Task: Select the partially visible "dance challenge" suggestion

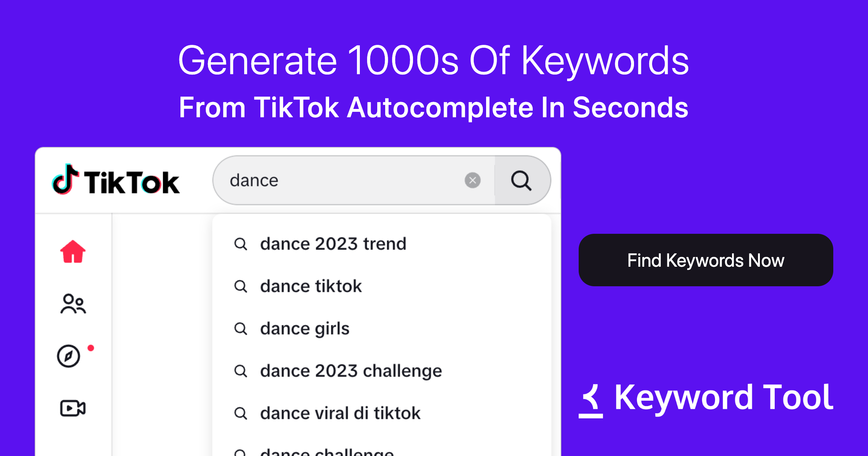Action: click(x=327, y=452)
